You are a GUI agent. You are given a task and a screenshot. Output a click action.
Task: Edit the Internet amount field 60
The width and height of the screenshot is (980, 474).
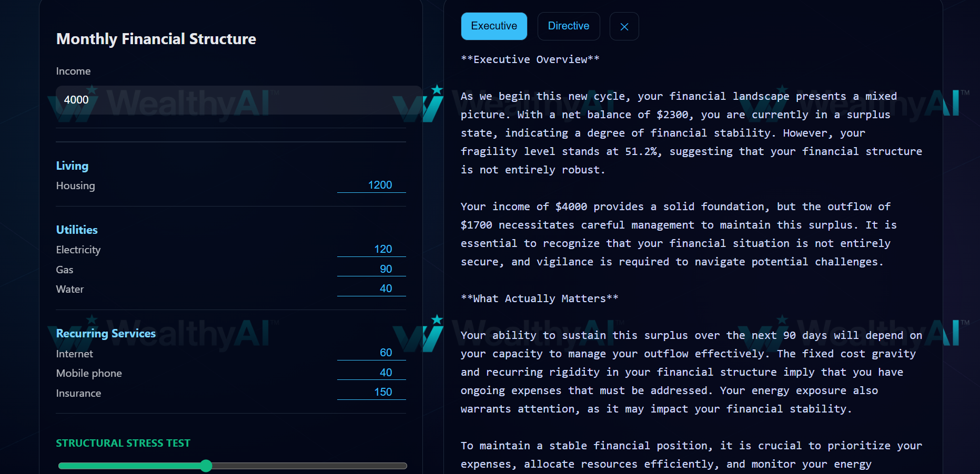pos(371,353)
